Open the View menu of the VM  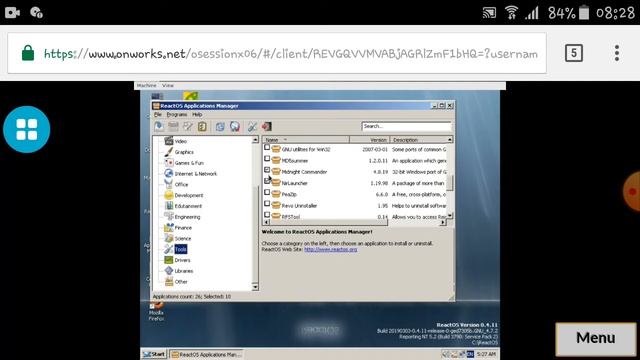(168, 86)
